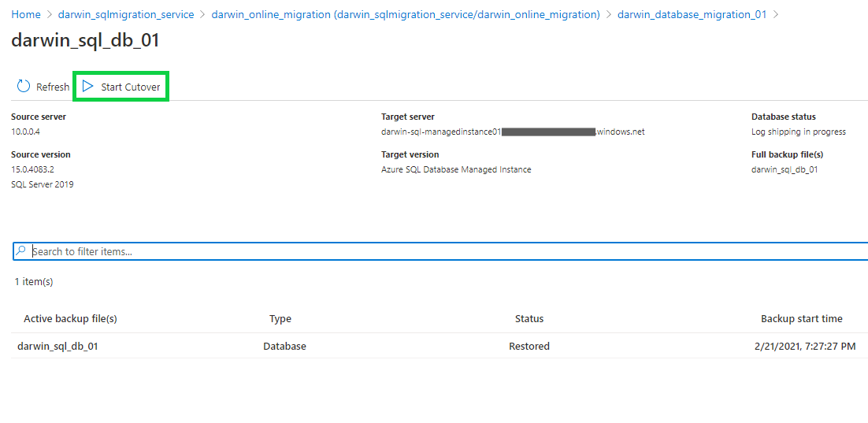Click the search magnifier icon
868x423 pixels.
21,250
